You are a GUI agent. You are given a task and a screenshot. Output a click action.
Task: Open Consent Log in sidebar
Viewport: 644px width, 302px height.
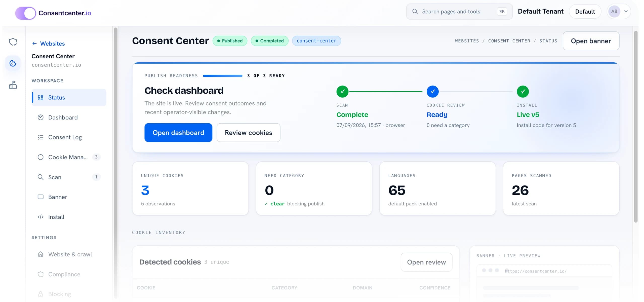click(69, 137)
